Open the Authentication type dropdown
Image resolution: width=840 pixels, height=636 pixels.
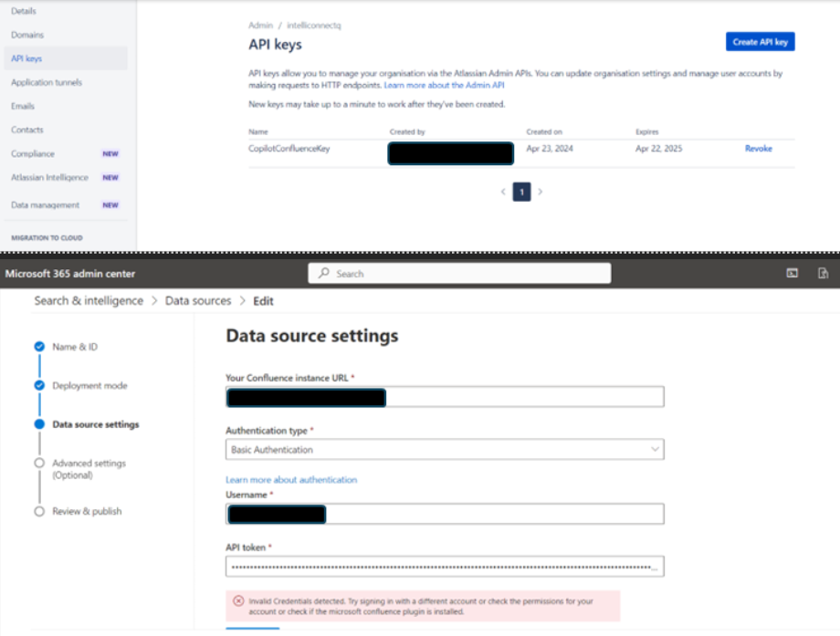[x=445, y=449]
